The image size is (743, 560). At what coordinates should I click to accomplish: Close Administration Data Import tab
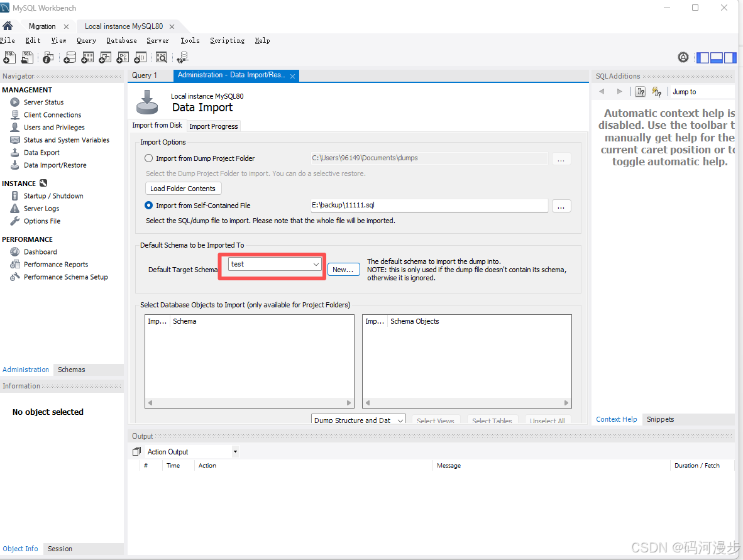click(293, 76)
